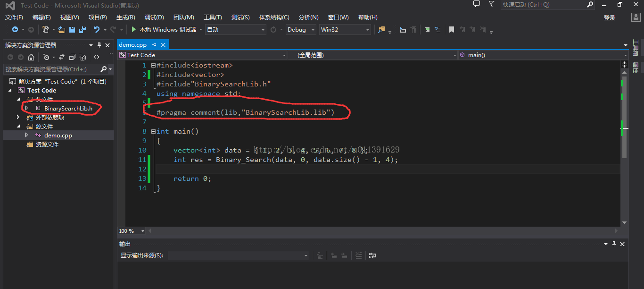The image size is (644, 289).
Task: Open the 自动 debug type dropdown
Action: pos(236,29)
